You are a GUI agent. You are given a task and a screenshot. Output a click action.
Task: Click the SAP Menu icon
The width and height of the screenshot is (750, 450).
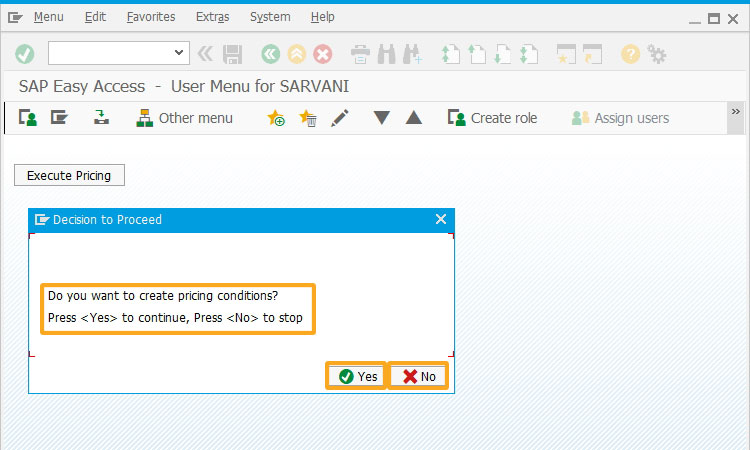click(59, 118)
